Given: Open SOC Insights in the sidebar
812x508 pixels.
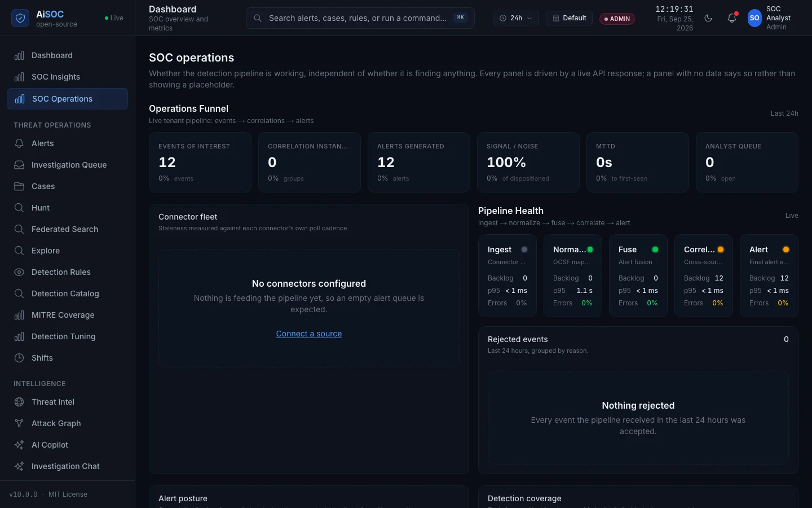Looking at the screenshot, I should [68, 77].
